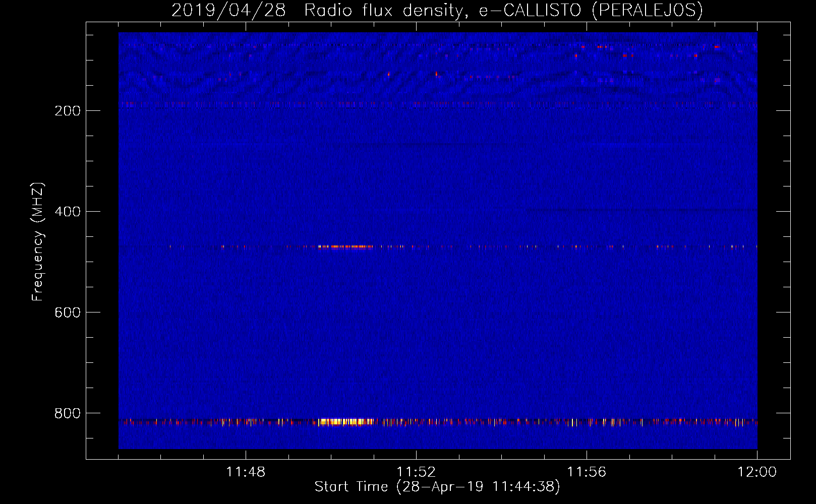This screenshot has width=816, height=504.
Task: Click the date 2019/04/28 in the title
Action: click(228, 10)
